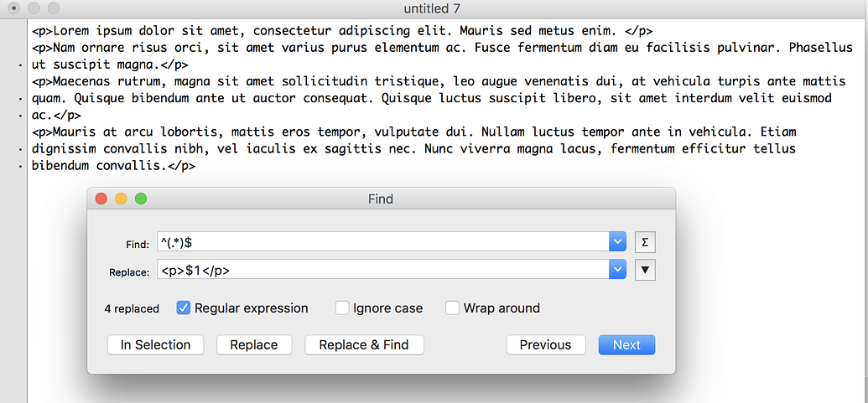Minimize the Find dialog with yellow button
The image size is (868, 403).
pos(122,199)
